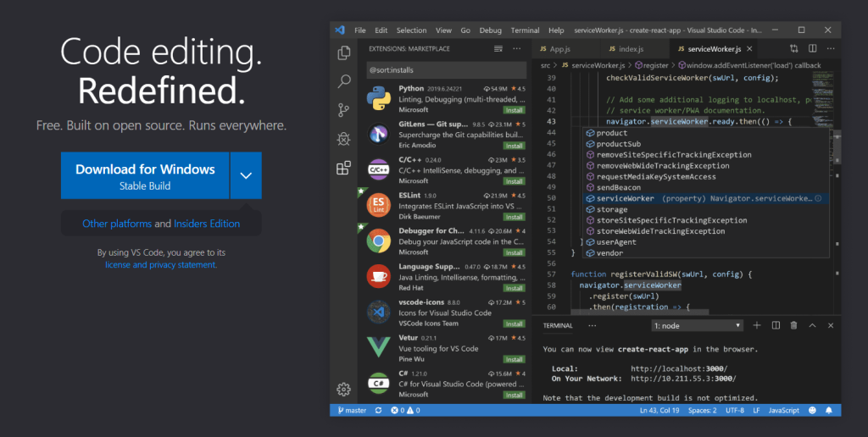Open the Debug menu
Viewport: 868px width, 437px height.
(491, 30)
